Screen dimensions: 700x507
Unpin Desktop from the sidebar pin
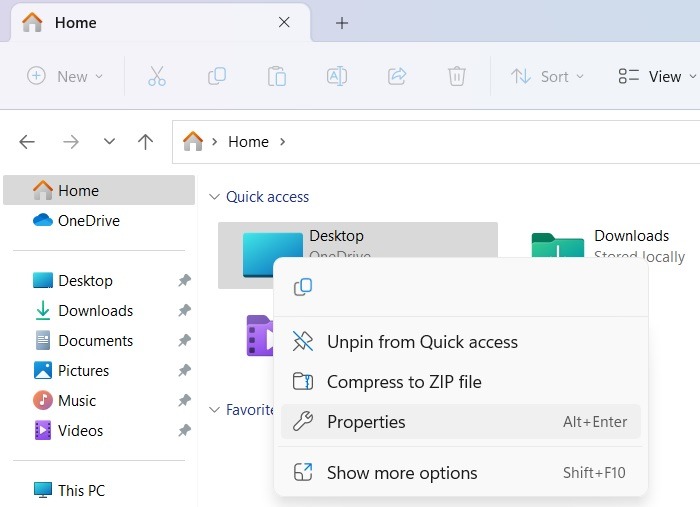coord(184,281)
